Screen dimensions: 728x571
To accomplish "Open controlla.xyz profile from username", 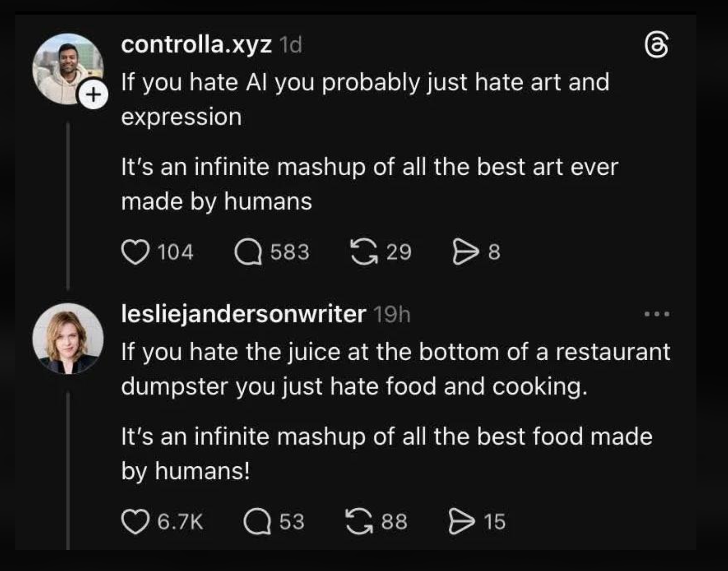I will 196,45.
